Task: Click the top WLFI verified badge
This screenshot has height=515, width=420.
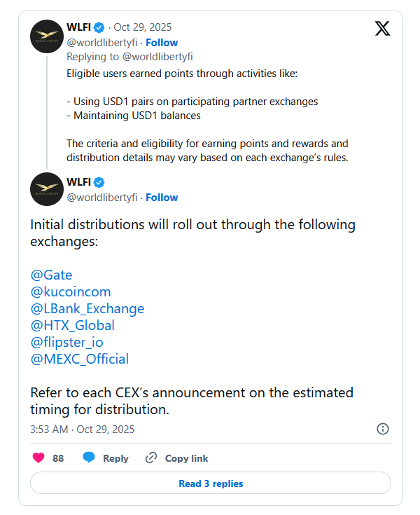Action: [x=99, y=28]
